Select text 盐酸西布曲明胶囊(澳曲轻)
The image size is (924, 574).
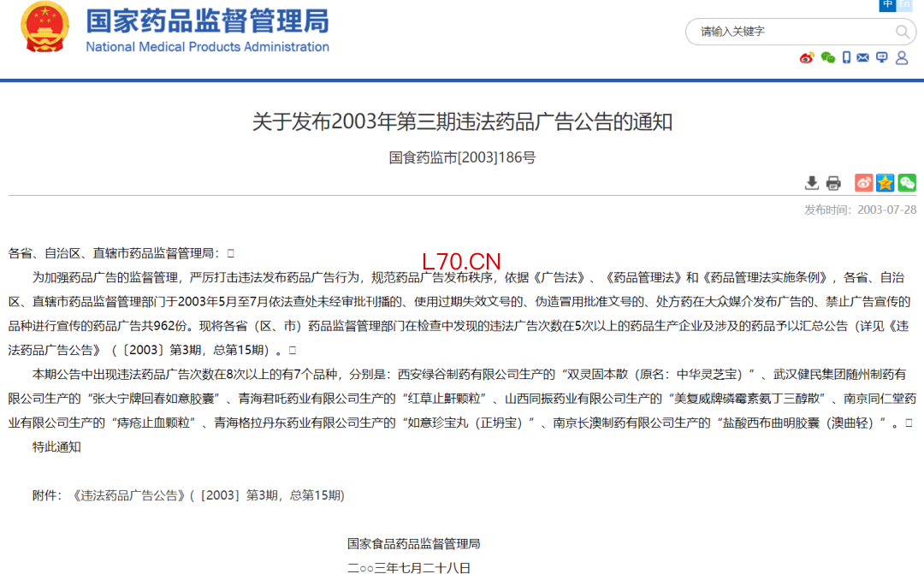798,423
